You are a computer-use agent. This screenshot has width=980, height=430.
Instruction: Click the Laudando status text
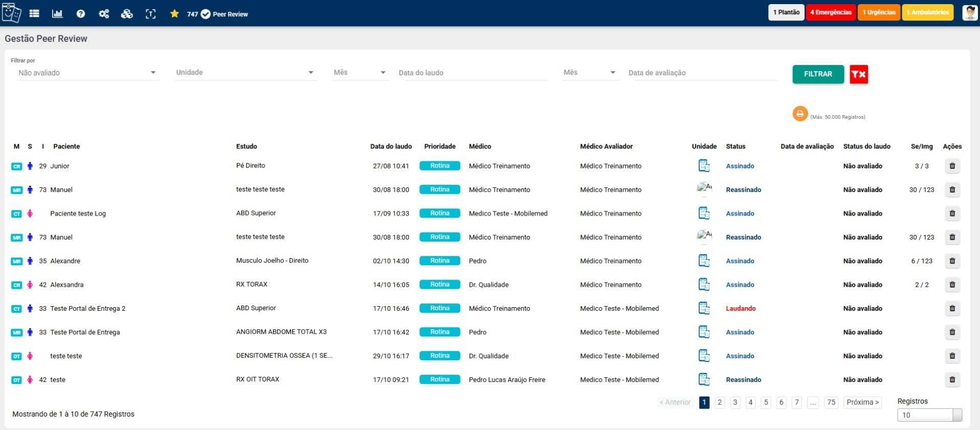click(741, 309)
